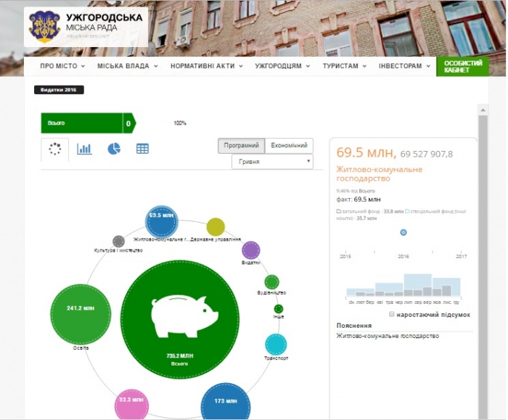Click the tallest light-blue bar in monthly chart
This screenshot has width=508, height=420.
click(x=417, y=285)
